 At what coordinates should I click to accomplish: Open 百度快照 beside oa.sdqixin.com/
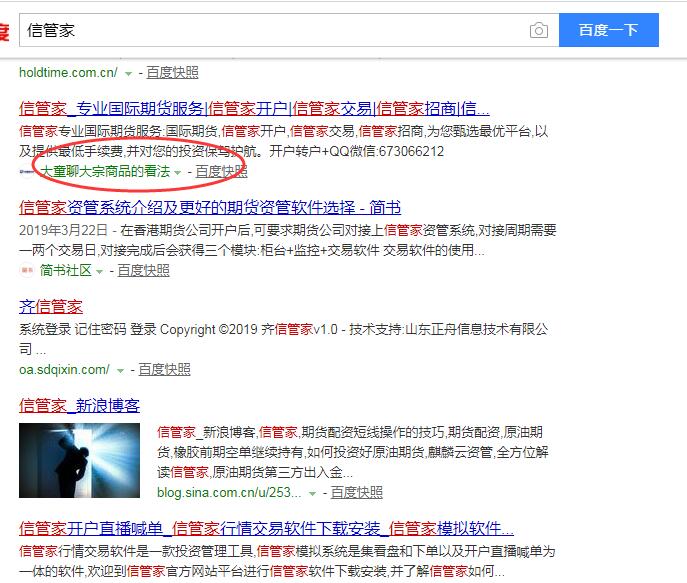(164, 370)
